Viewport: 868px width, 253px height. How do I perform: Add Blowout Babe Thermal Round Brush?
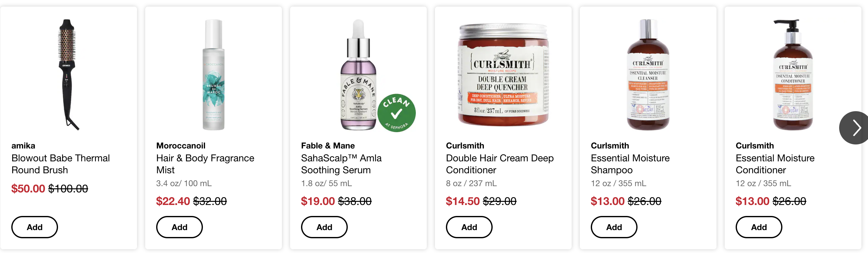tap(35, 227)
